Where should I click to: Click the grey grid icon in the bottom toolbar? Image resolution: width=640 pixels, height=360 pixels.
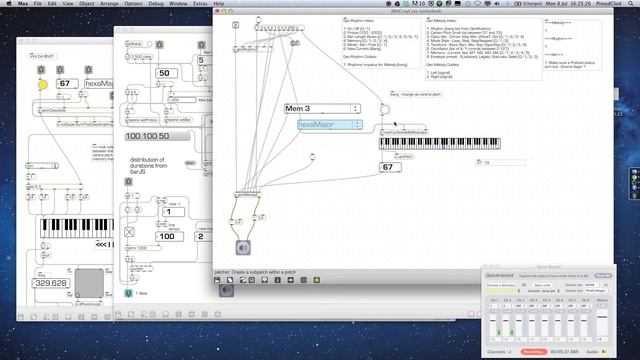tap(304, 280)
